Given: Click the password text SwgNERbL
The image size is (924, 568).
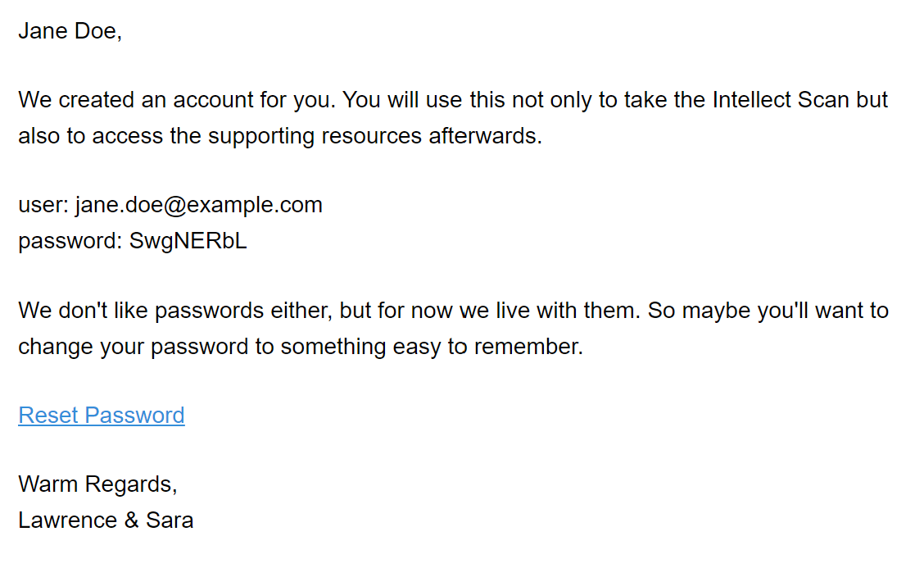Looking at the screenshot, I should coord(188,241).
